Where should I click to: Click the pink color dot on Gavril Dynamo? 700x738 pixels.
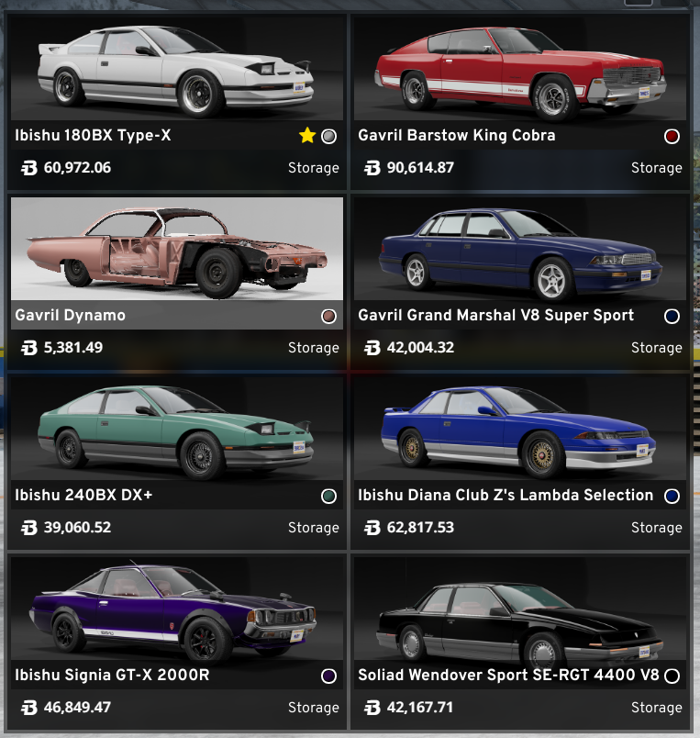[x=328, y=317]
